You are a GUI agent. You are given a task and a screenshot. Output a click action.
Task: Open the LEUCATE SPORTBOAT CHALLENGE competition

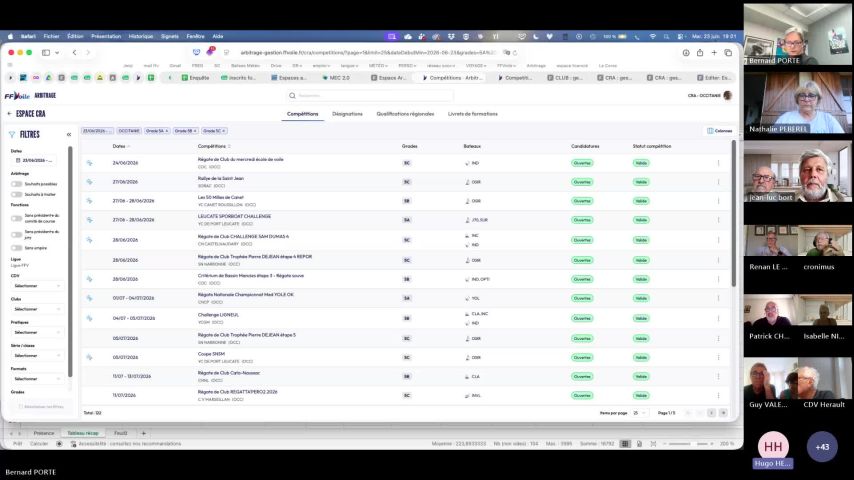tap(234, 216)
